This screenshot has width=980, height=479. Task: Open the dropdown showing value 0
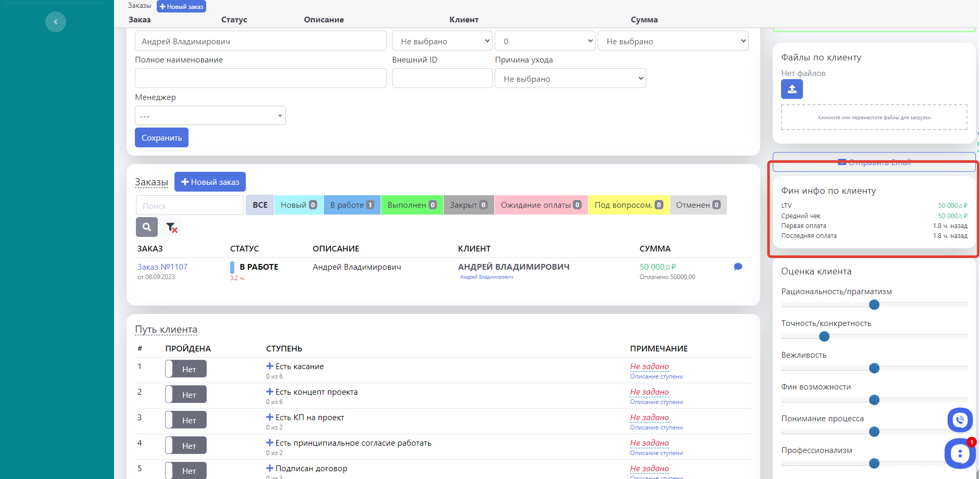(x=545, y=41)
